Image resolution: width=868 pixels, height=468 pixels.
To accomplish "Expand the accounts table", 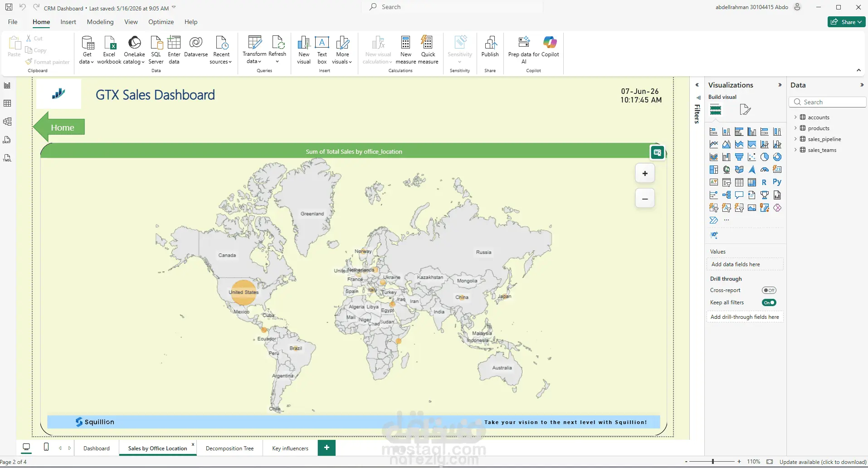I will tap(795, 117).
